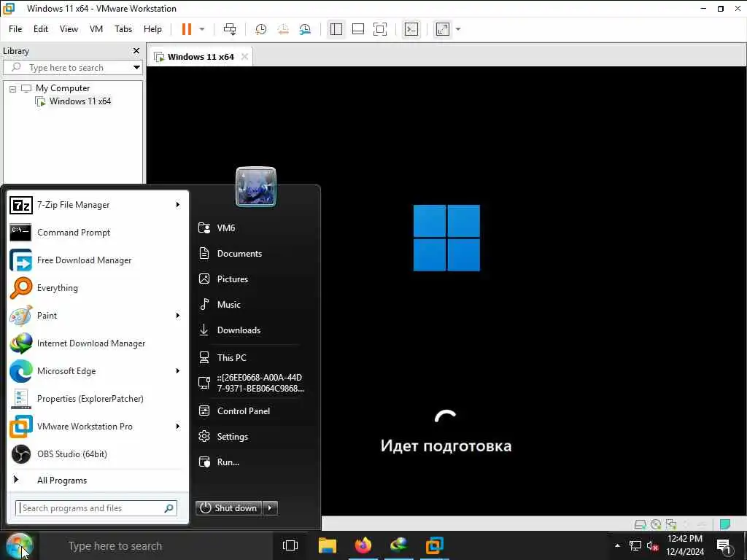747x560 pixels.
Task: Toggle the thumbnail bar view icon
Action: coord(357,29)
